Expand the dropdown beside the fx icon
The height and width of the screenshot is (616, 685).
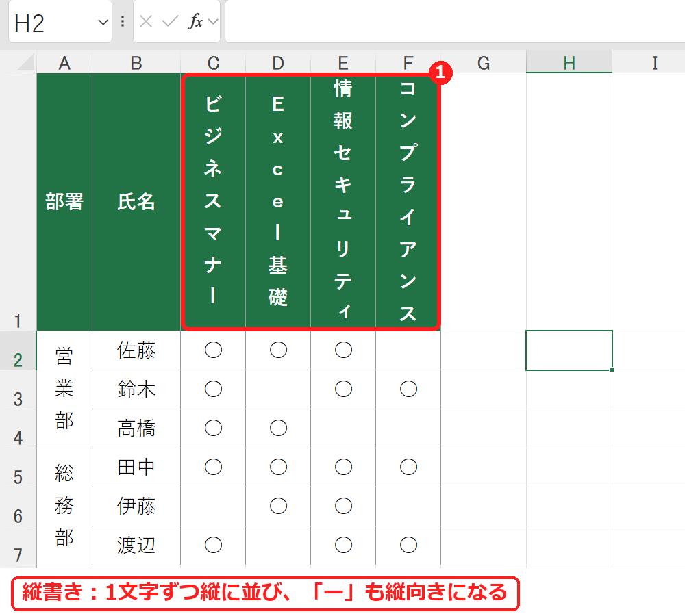pos(213,21)
